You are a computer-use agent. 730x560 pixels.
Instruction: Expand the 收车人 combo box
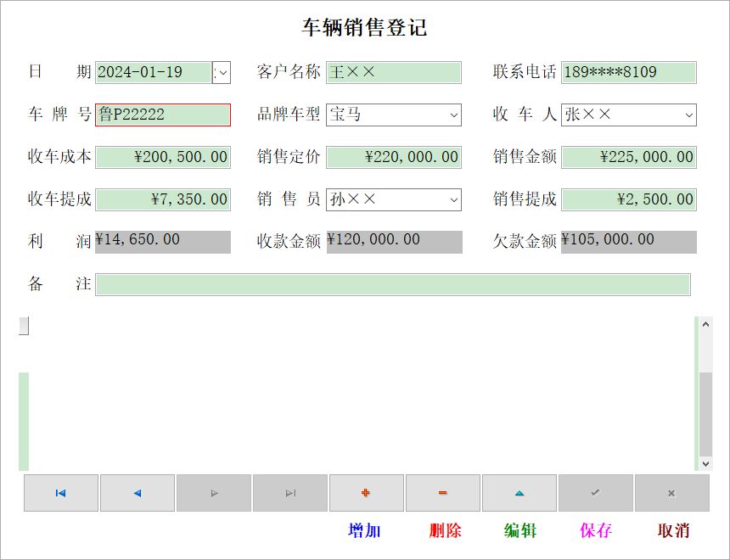688,115
